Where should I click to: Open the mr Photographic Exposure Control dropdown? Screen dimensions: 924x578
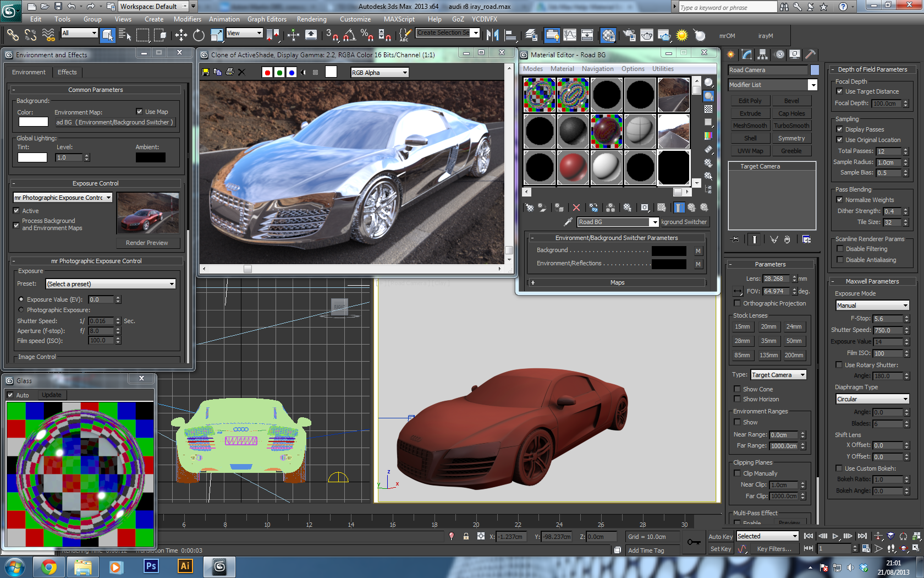pos(63,198)
